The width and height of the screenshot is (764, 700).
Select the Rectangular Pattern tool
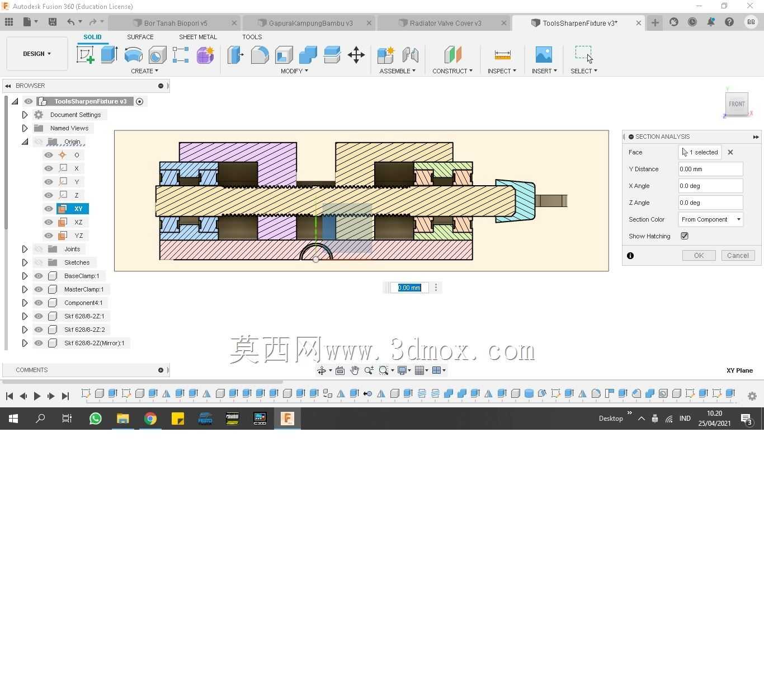pos(181,55)
